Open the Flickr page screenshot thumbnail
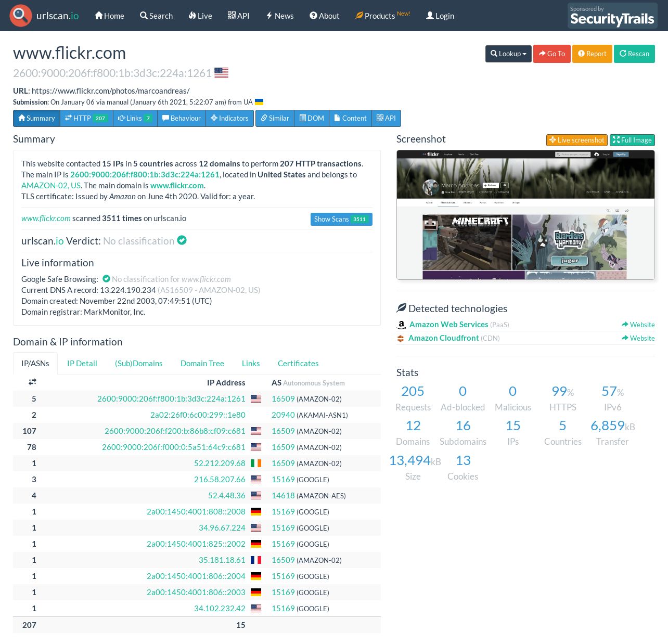Image resolution: width=668 pixels, height=644 pixels. coord(525,215)
